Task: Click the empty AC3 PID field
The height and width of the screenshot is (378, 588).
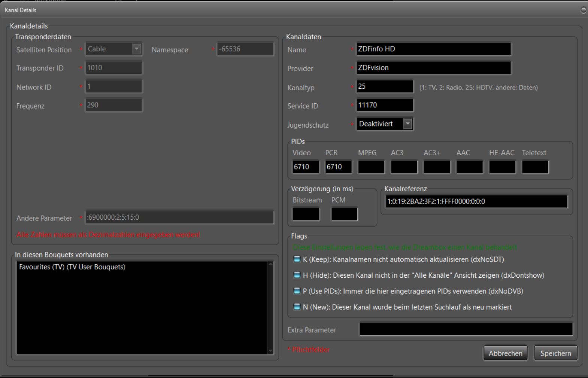Action: click(404, 167)
